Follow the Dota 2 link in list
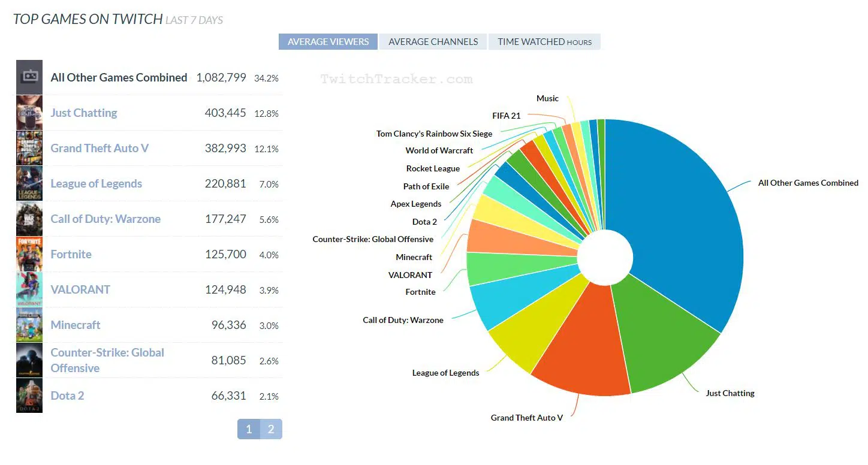The height and width of the screenshot is (465, 868). (67, 395)
